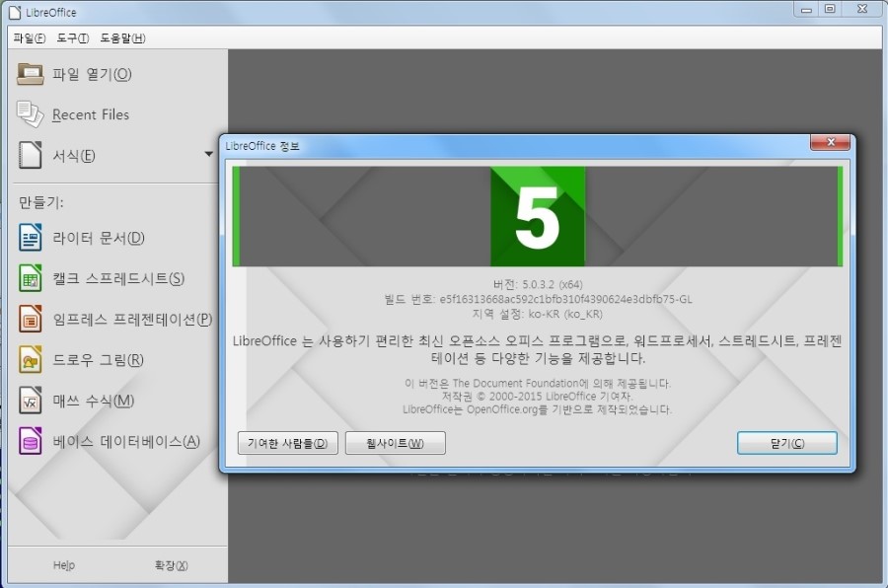Click the Math Formula icon
This screenshot has height=588, width=888.
pyautogui.click(x=30, y=401)
